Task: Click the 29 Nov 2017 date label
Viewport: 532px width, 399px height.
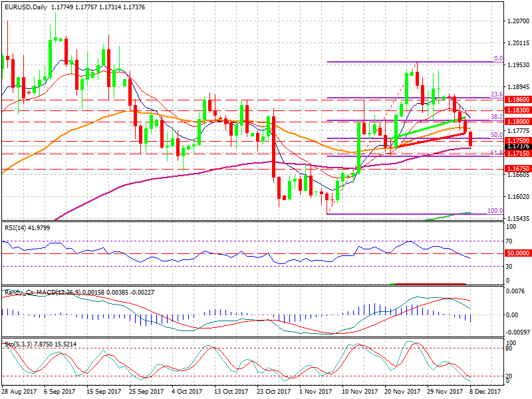Action: [x=445, y=391]
